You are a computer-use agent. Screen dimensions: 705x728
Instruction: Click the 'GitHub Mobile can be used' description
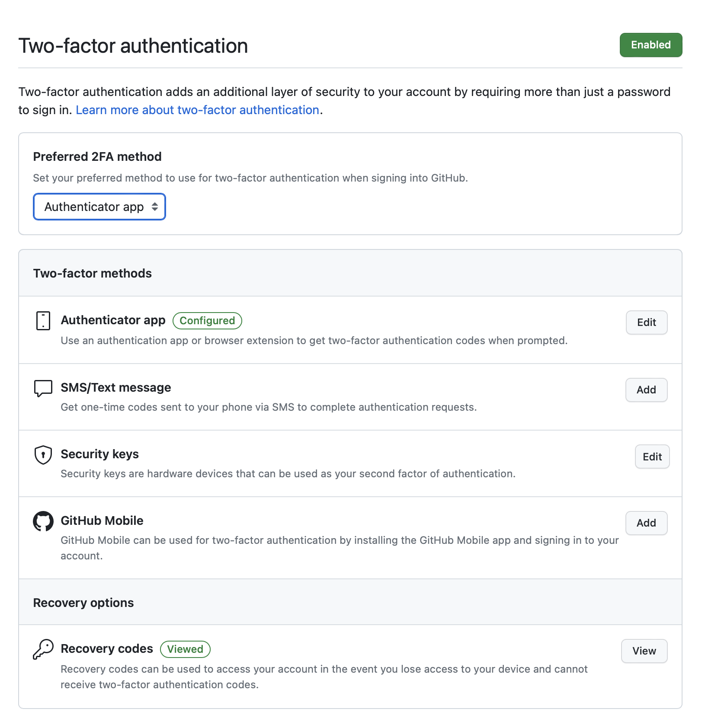click(x=340, y=548)
